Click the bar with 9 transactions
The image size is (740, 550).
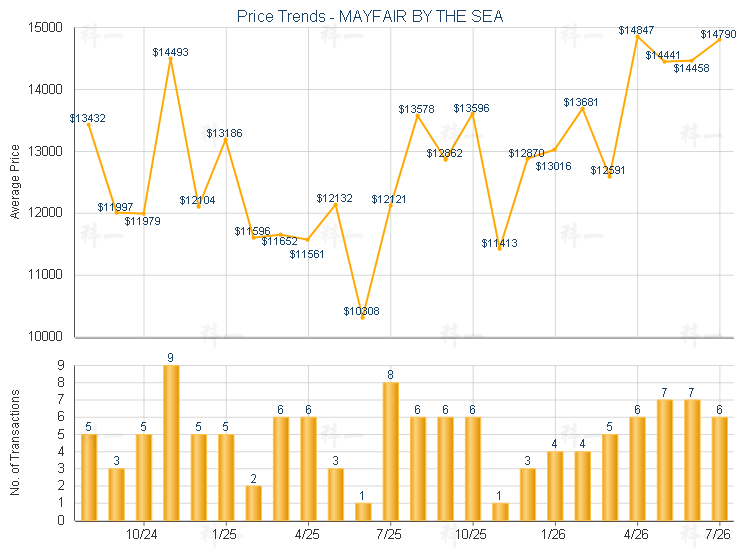pyautogui.click(x=171, y=443)
